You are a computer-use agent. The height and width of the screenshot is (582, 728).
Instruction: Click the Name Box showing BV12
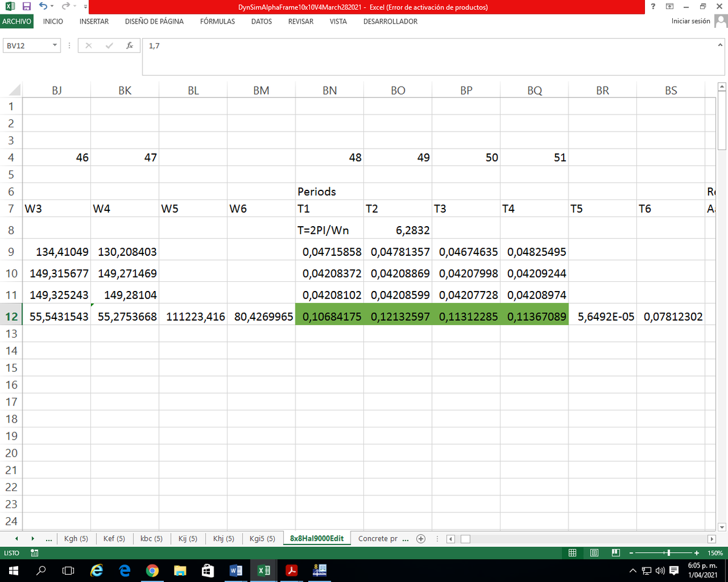(x=25, y=45)
